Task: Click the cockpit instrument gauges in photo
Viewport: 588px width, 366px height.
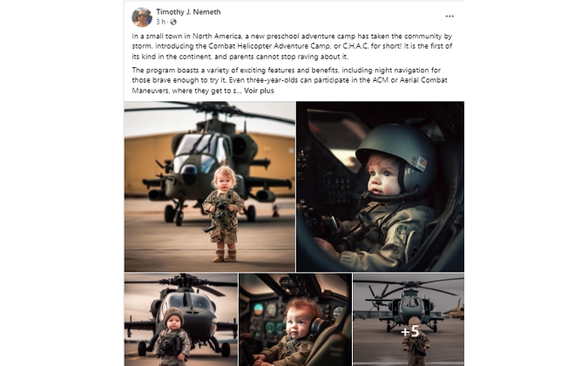Action: click(x=269, y=317)
